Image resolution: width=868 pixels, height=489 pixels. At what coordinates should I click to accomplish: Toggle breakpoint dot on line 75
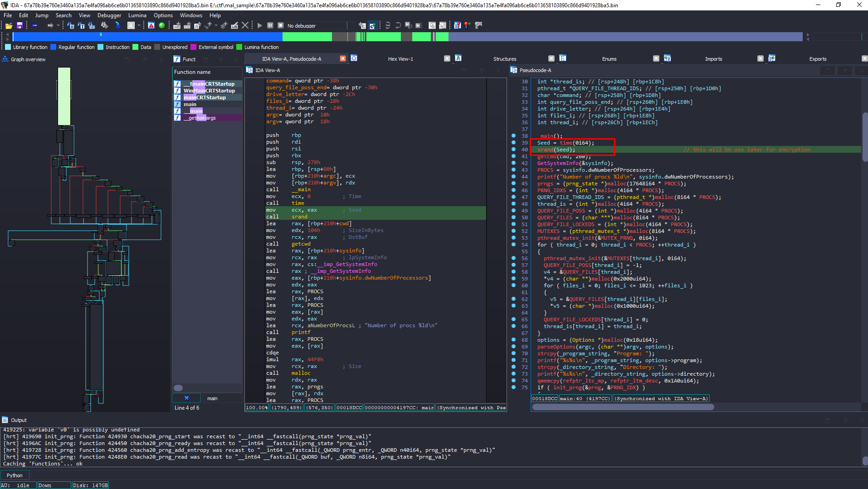(513, 387)
